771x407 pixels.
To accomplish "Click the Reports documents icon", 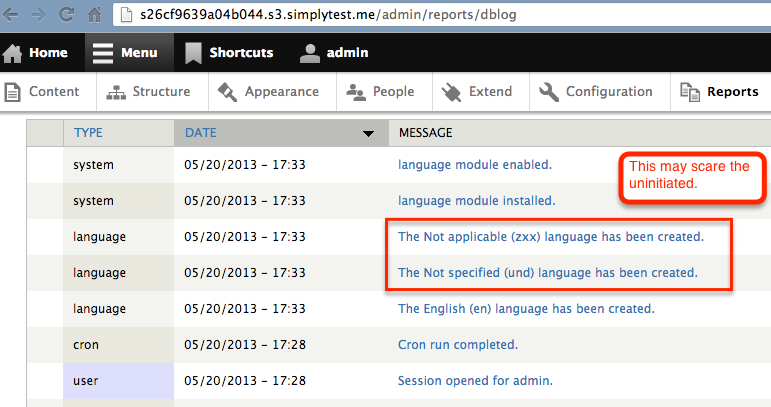I will click(690, 92).
